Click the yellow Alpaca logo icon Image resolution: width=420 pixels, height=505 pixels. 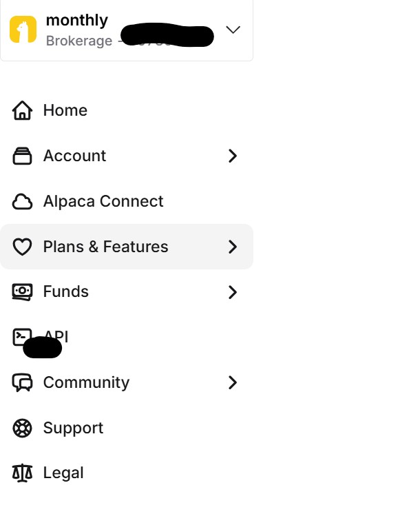pyautogui.click(x=23, y=30)
